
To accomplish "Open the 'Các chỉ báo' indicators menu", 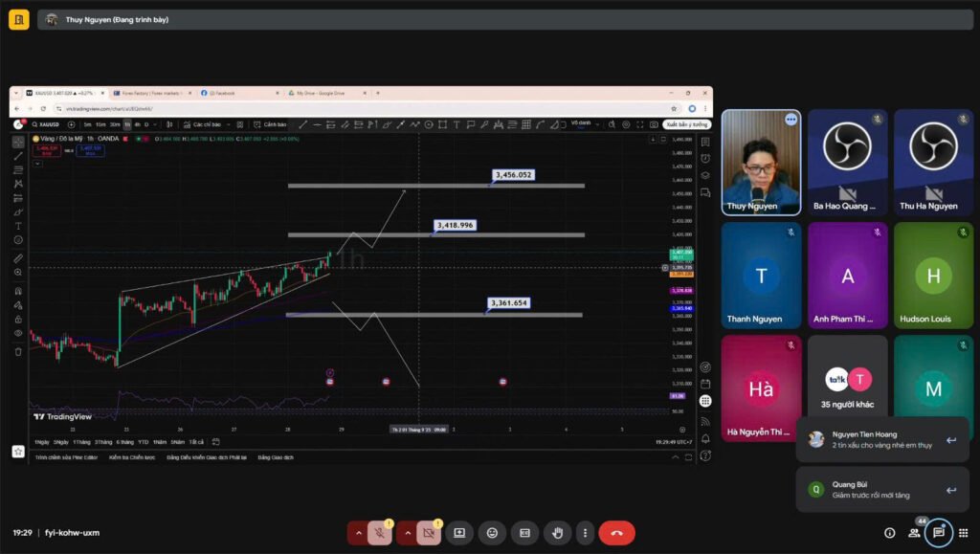I will click(207, 124).
